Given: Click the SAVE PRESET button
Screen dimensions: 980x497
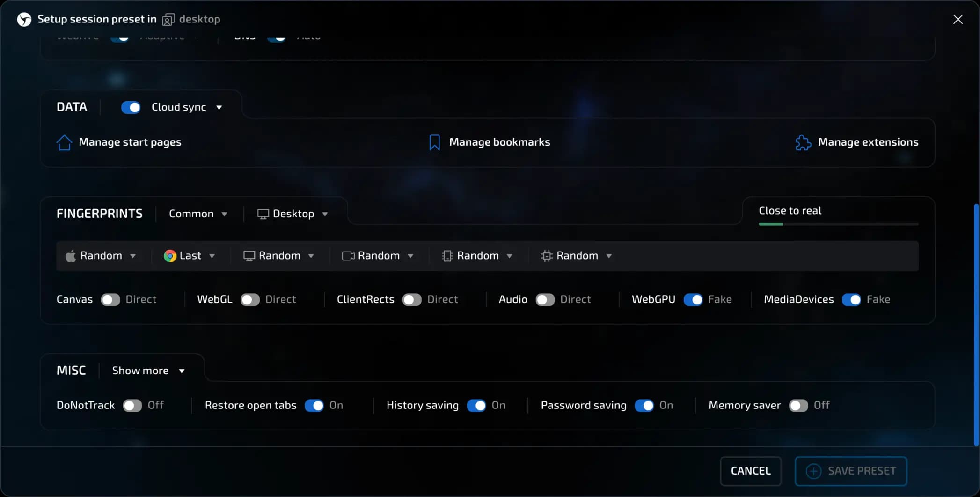Looking at the screenshot, I should click(851, 471).
